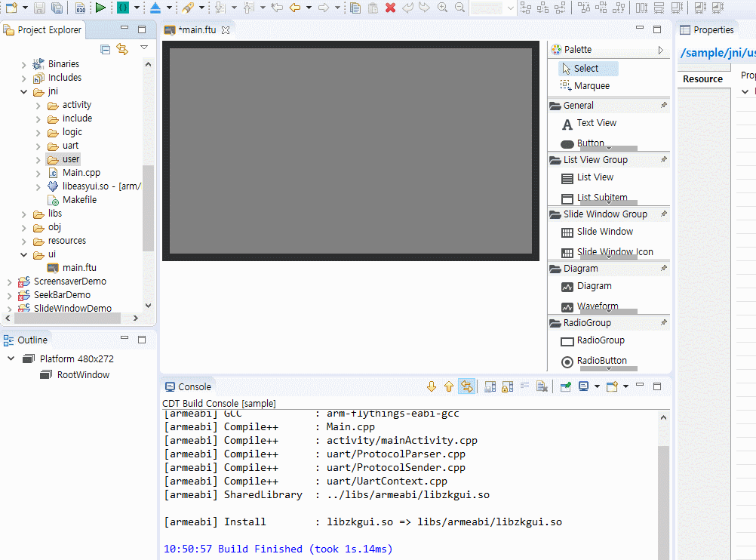This screenshot has width=756, height=560.
Task: Click the New wizard toolbar icon
Action: click(11, 8)
